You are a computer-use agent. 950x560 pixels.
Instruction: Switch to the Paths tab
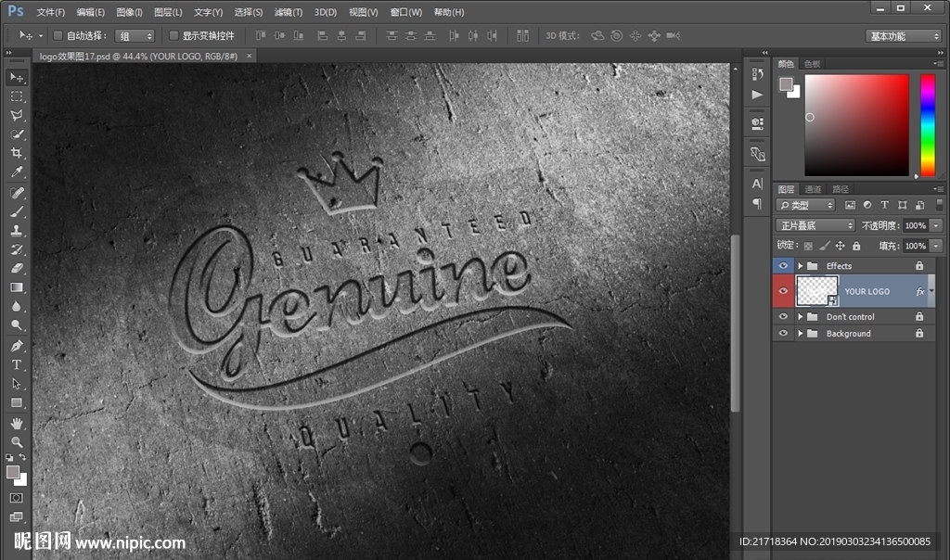coord(841,189)
